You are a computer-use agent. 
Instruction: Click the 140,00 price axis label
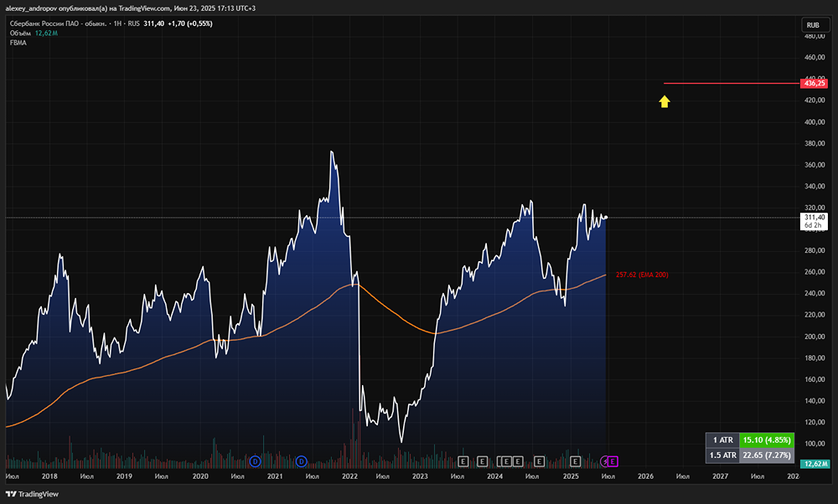click(815, 401)
